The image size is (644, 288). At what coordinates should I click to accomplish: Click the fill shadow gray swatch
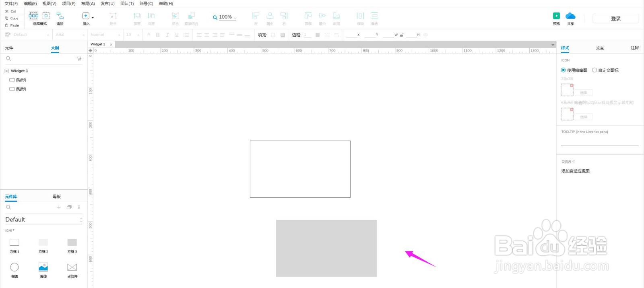point(283,35)
